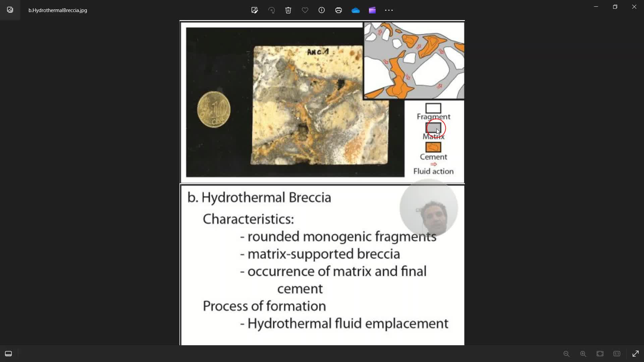
Task: Print the picture
Action: click(338, 10)
